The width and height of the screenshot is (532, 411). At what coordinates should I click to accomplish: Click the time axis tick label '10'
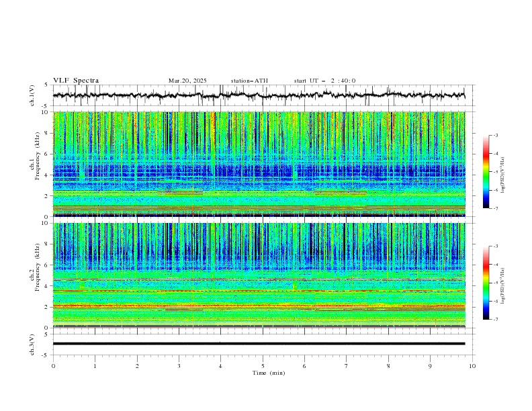click(472, 366)
